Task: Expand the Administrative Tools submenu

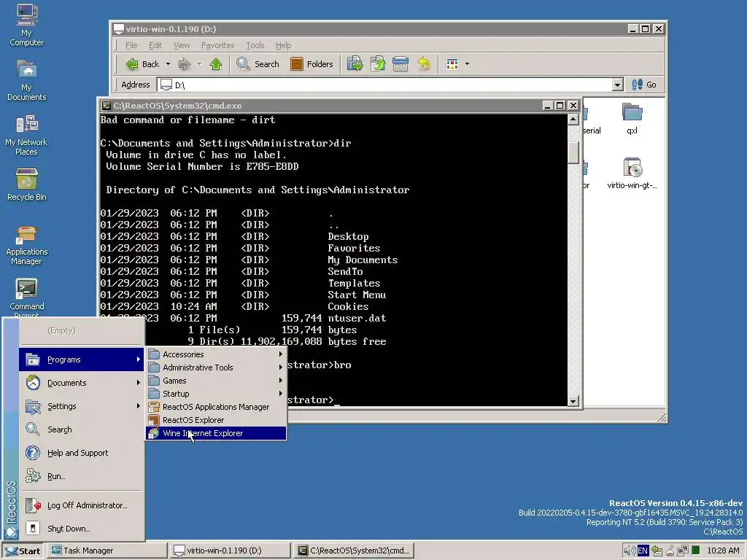Action: click(215, 367)
